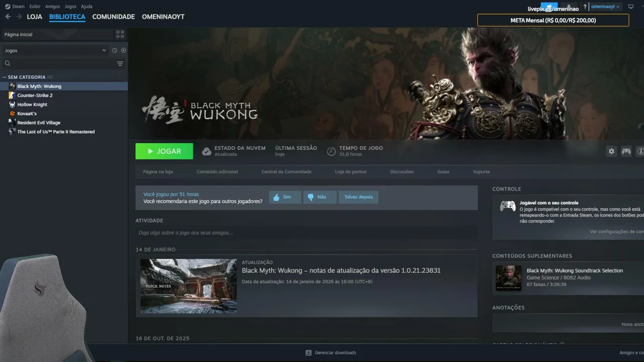This screenshot has height=362, width=644.
Task: Show game info icon beside gamepad
Action: [x=640, y=151]
